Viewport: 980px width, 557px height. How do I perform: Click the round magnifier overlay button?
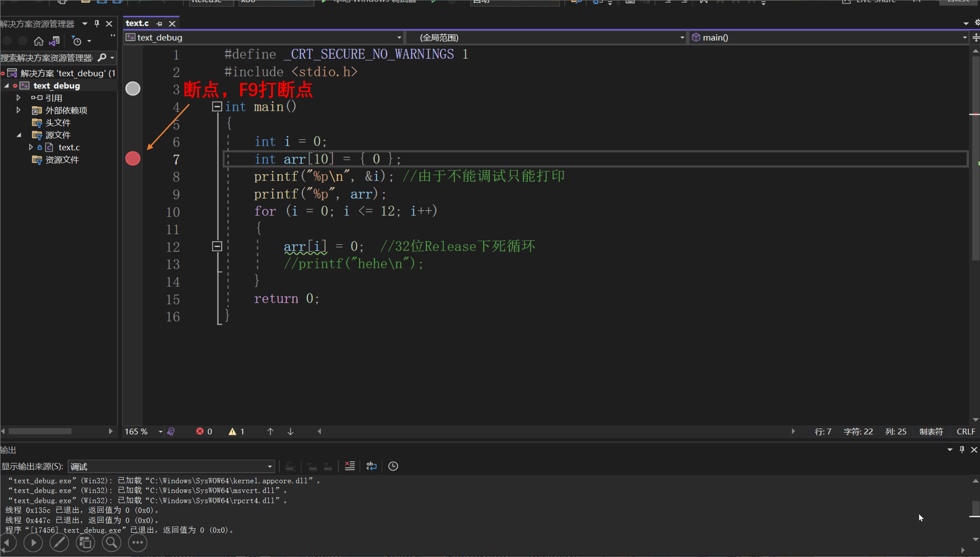tap(111, 543)
